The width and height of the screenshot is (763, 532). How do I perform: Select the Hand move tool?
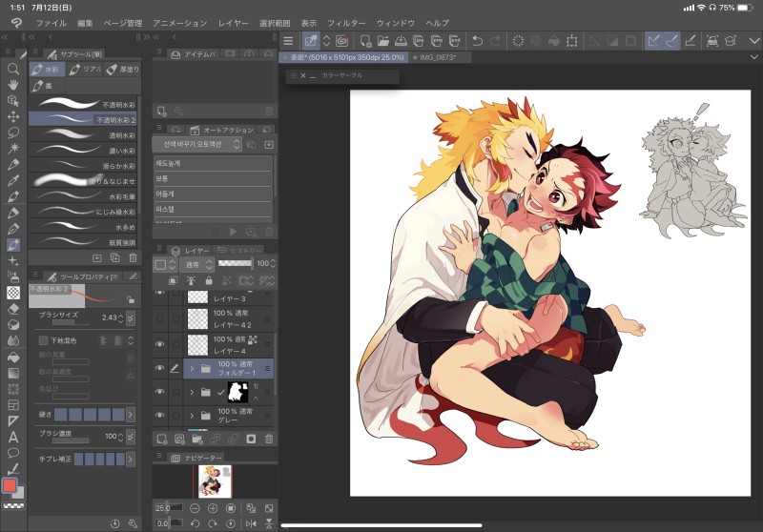coord(13,85)
